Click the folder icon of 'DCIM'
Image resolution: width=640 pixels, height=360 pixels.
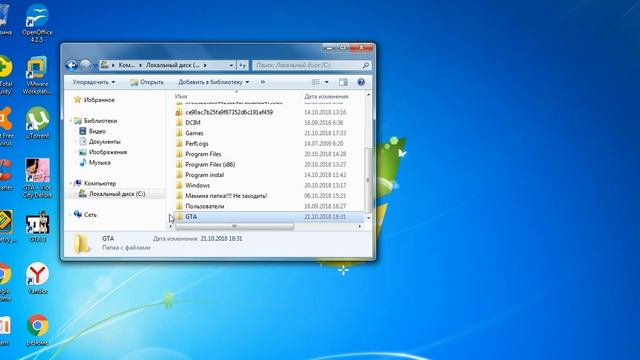179,122
